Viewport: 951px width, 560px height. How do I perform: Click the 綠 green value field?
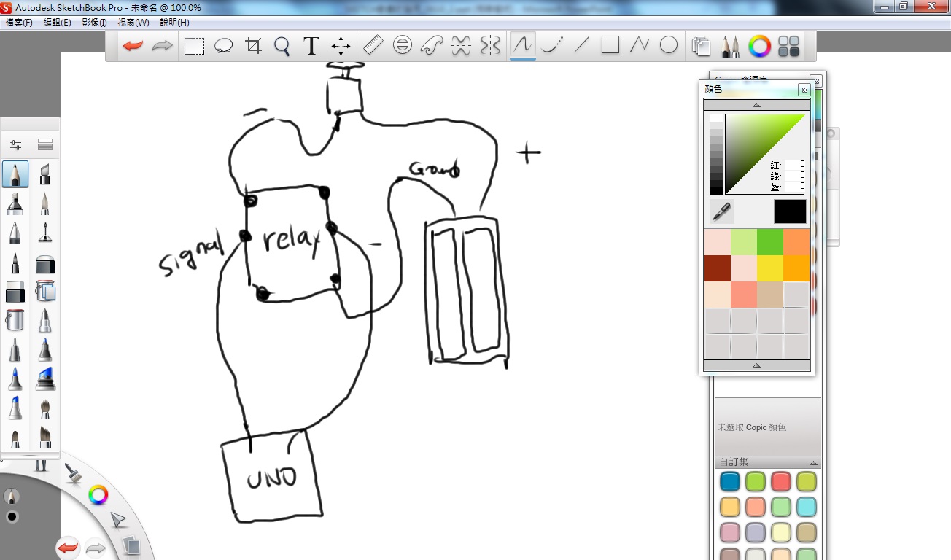pos(796,176)
